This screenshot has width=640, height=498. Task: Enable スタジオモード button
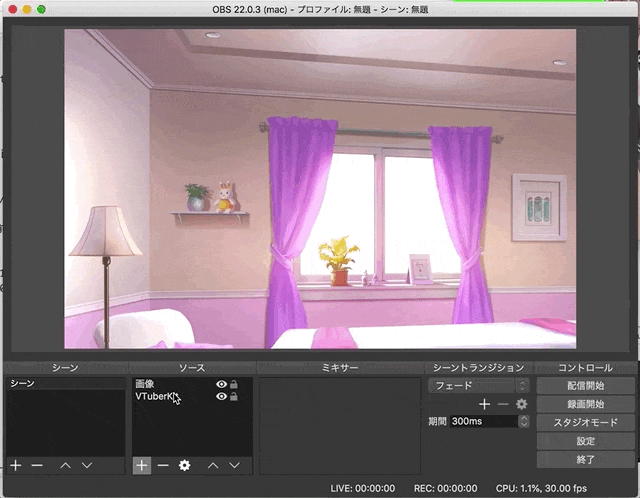[586, 422]
